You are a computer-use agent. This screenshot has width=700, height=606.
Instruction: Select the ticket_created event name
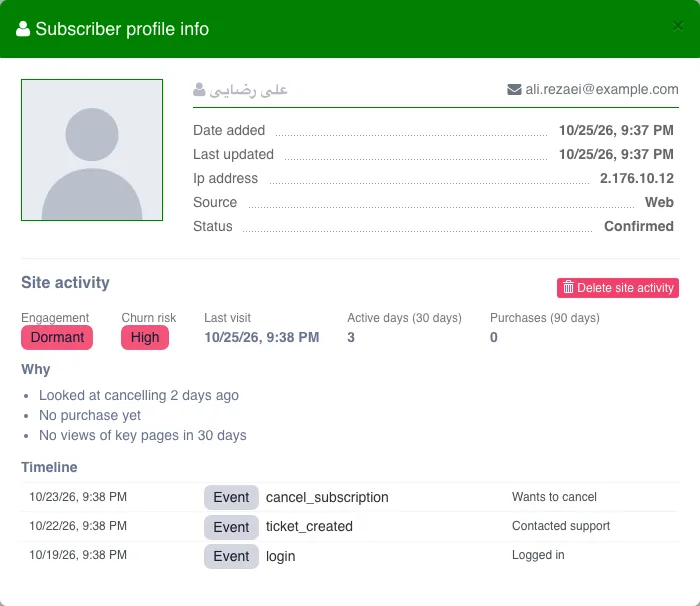[x=309, y=527]
